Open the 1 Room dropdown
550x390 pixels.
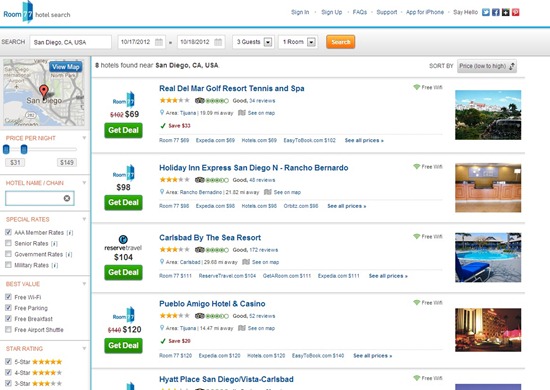click(x=298, y=42)
